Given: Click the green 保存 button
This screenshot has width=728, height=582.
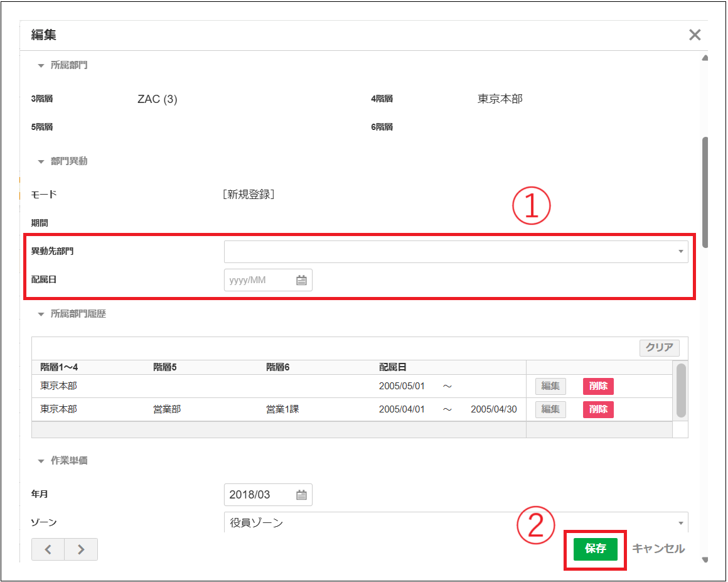Looking at the screenshot, I should (595, 549).
